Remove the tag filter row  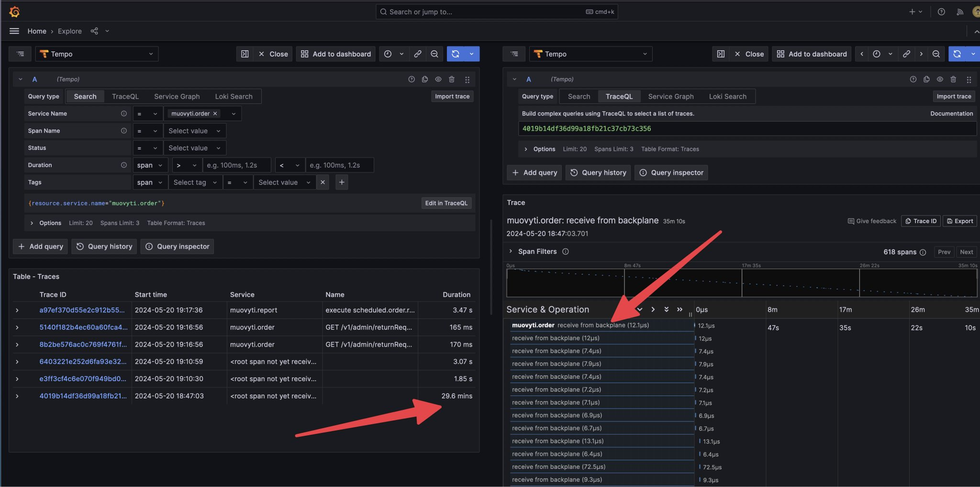click(x=323, y=182)
